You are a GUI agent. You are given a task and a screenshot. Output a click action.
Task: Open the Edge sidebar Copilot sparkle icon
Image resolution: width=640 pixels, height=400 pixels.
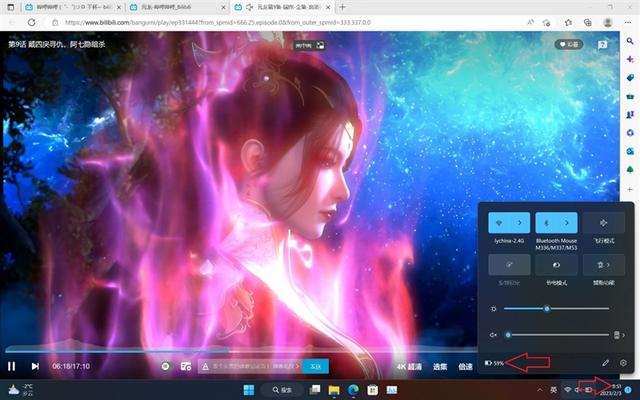tap(630, 60)
